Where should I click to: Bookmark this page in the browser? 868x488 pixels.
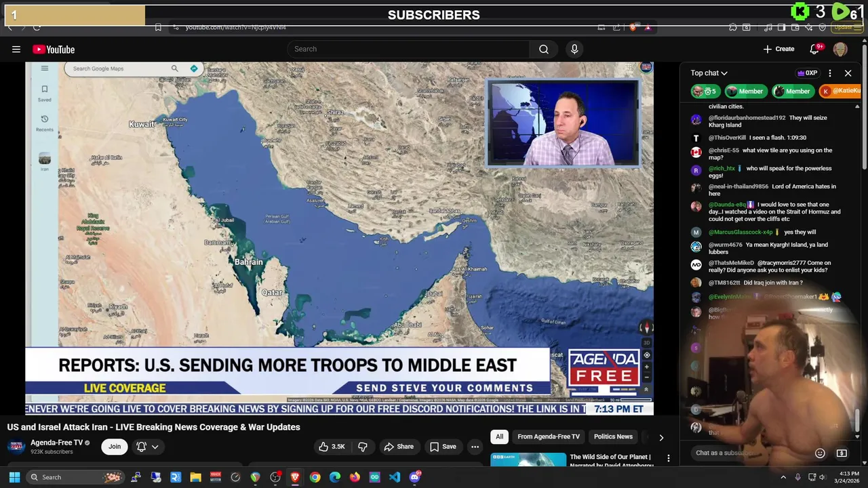coord(158,27)
